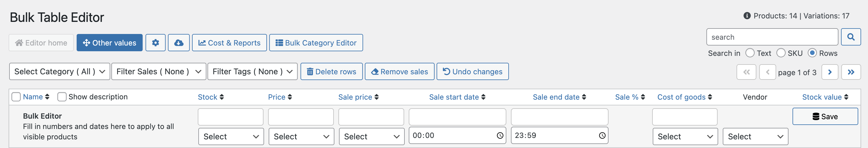Click the Save button
Viewport: 868px width, 148px height.
coord(825,117)
